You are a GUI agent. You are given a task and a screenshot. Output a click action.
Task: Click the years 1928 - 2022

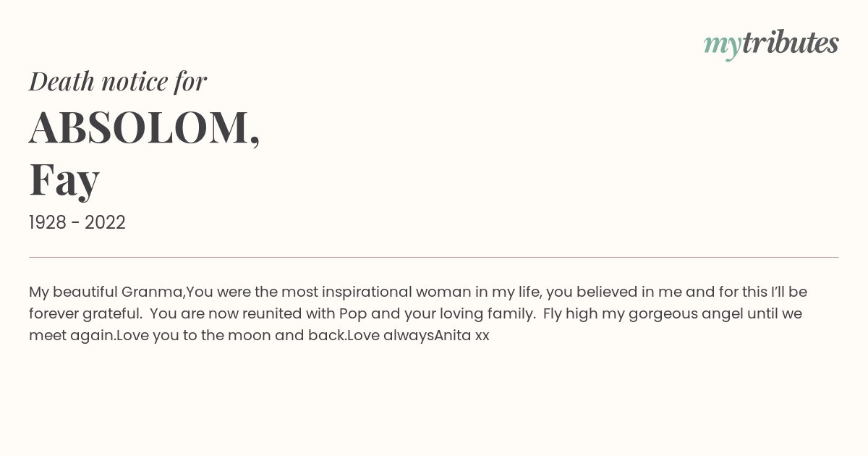point(77,222)
